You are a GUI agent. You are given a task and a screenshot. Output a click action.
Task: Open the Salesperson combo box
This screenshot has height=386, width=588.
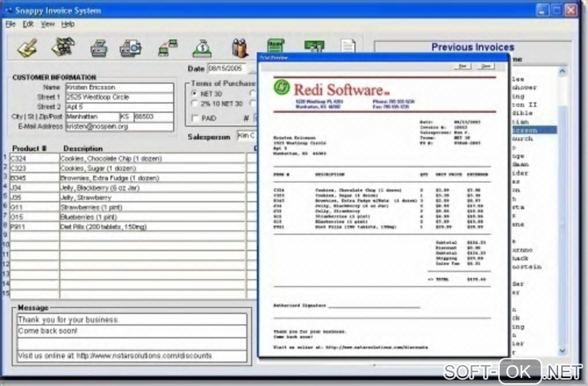click(247, 136)
